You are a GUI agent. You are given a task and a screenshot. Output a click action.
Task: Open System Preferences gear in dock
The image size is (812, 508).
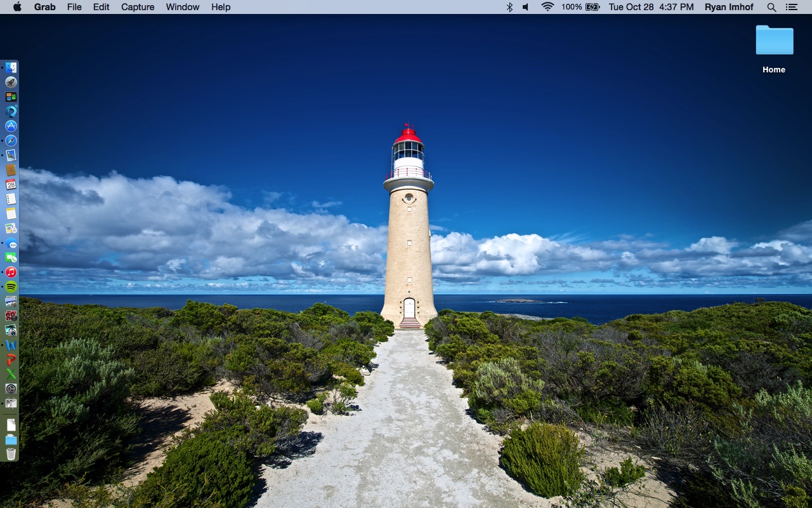(x=11, y=389)
